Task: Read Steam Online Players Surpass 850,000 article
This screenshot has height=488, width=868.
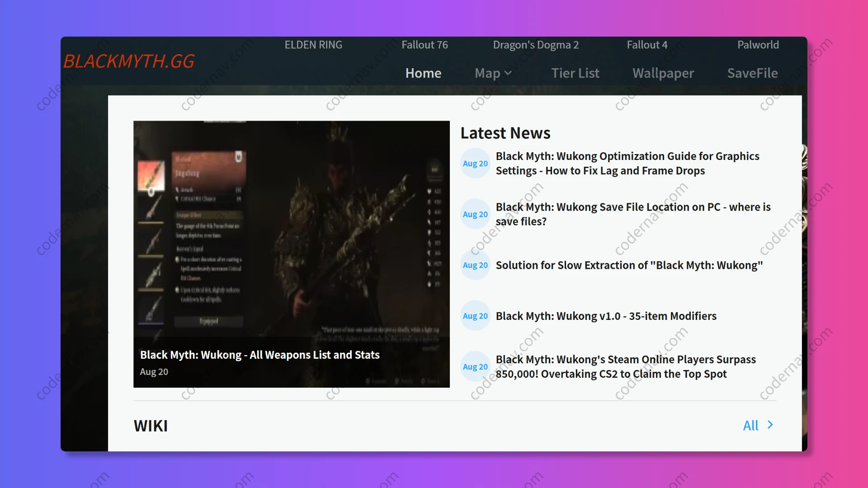Action: [x=625, y=366]
